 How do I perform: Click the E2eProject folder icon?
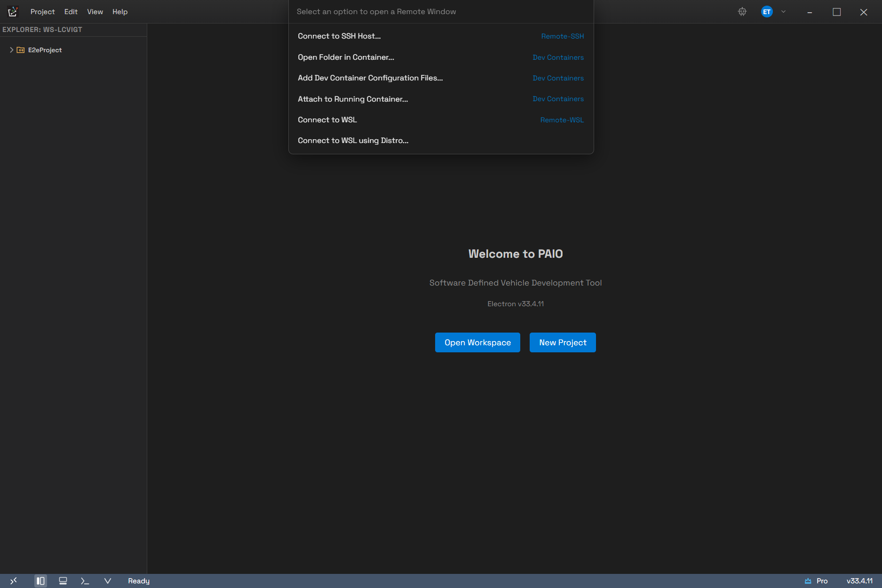point(21,50)
